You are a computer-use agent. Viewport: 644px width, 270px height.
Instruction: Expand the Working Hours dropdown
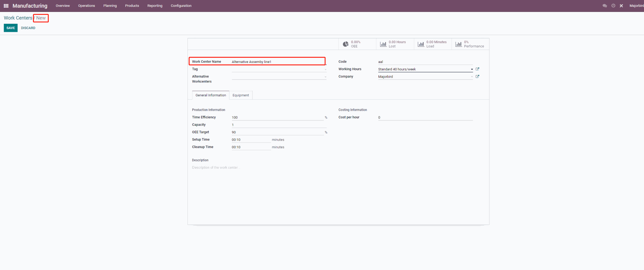pyautogui.click(x=472, y=69)
